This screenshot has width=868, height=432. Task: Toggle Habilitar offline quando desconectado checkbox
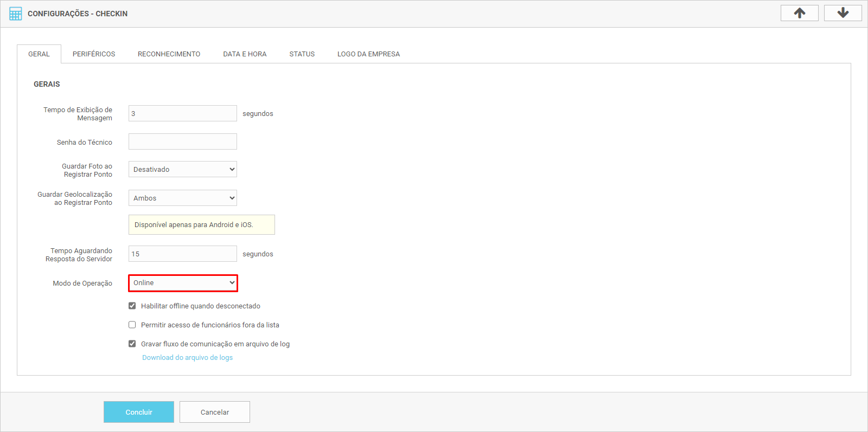[132, 306]
